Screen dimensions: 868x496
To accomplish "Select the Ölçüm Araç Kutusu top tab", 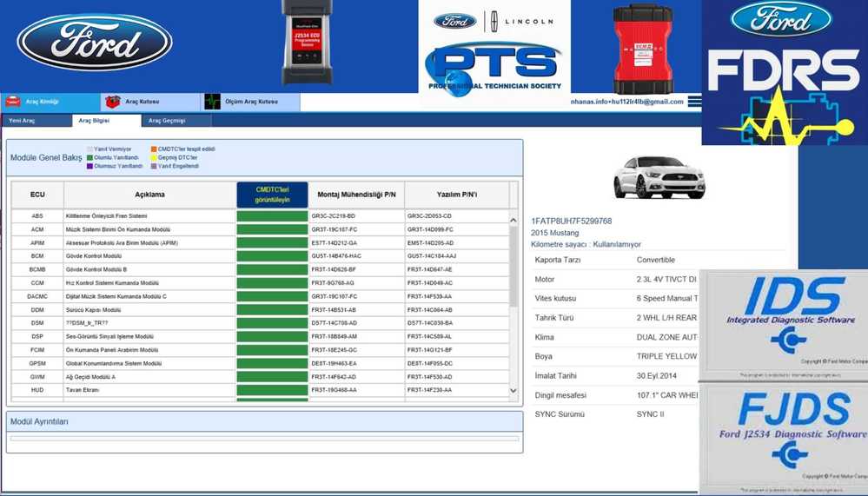I will tap(250, 102).
